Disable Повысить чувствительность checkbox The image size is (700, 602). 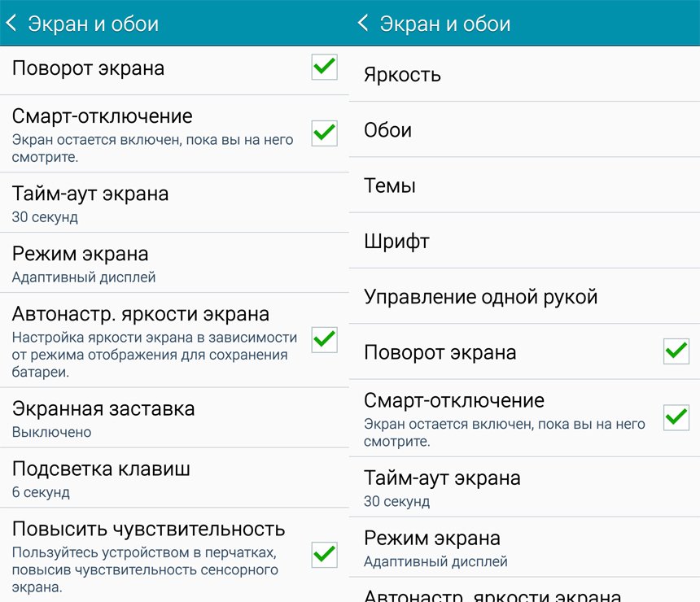coord(323,555)
